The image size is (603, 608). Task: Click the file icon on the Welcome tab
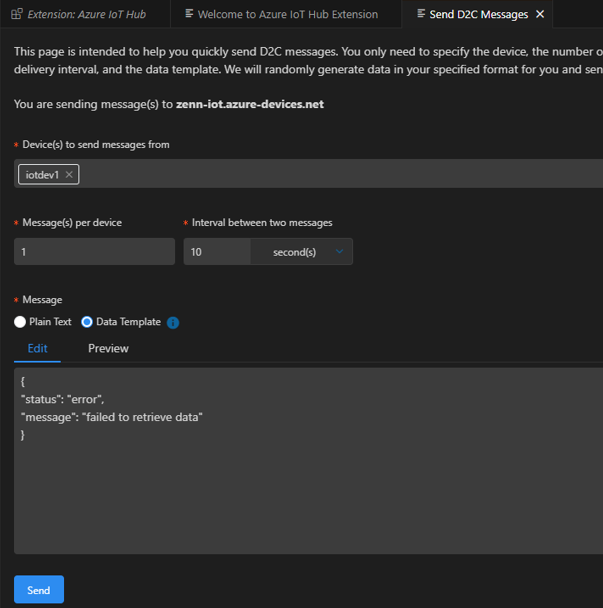[189, 14]
